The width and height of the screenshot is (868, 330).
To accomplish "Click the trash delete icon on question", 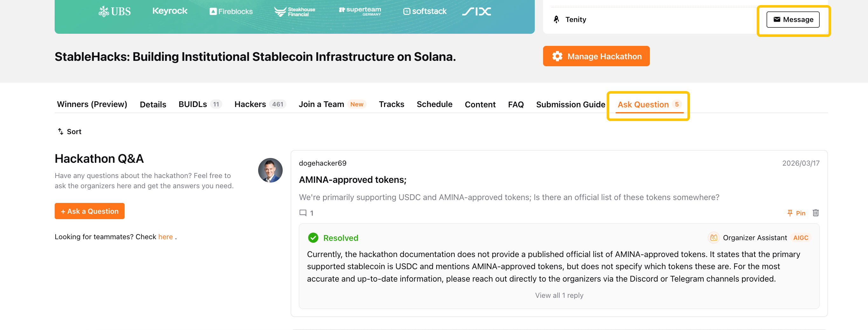I will 816,213.
